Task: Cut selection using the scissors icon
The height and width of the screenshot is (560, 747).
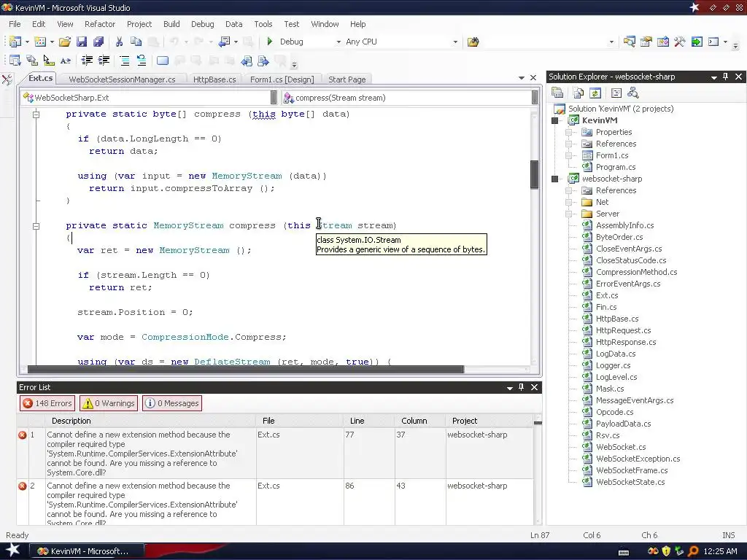Action: coord(119,42)
